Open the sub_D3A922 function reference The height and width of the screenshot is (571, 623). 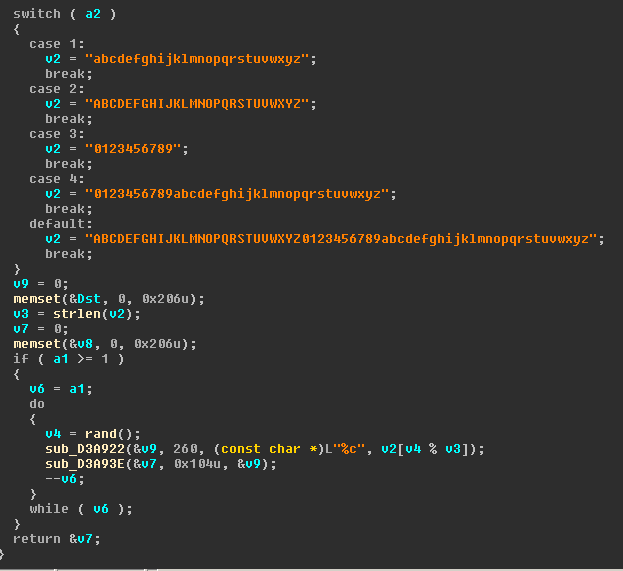[x=85, y=449]
